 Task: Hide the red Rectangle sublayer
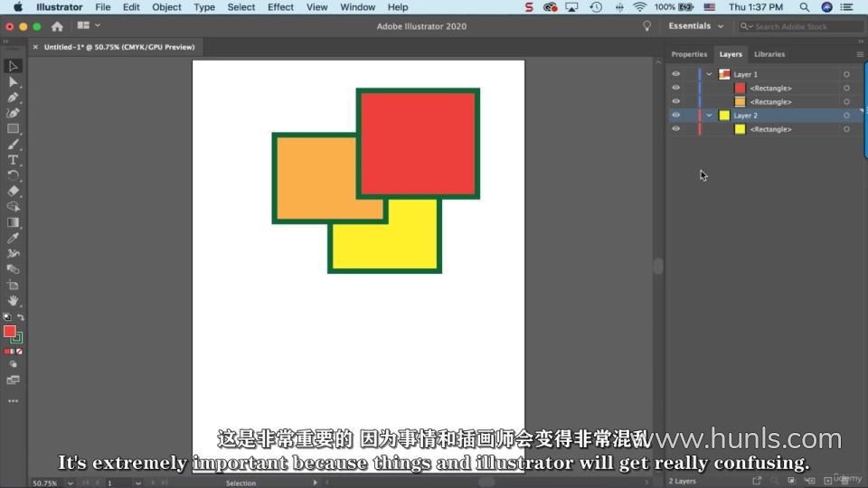(676, 88)
